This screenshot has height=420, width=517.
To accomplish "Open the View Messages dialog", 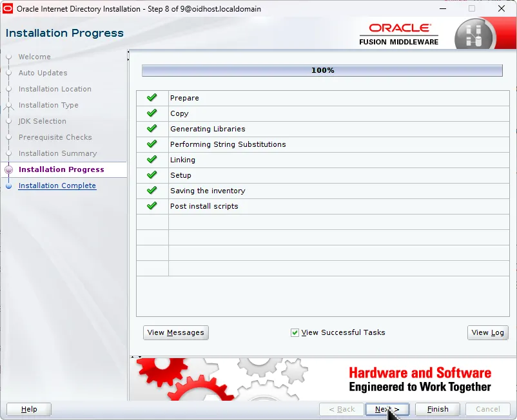I will click(x=176, y=332).
